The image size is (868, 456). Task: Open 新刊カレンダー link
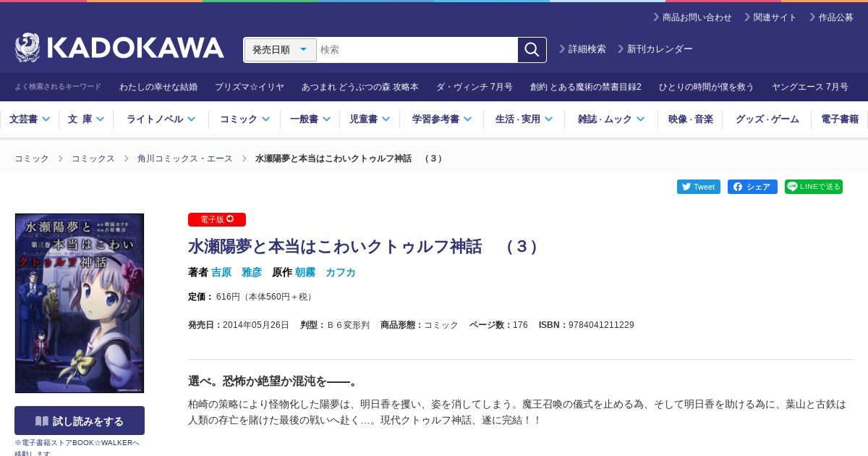[x=655, y=49]
